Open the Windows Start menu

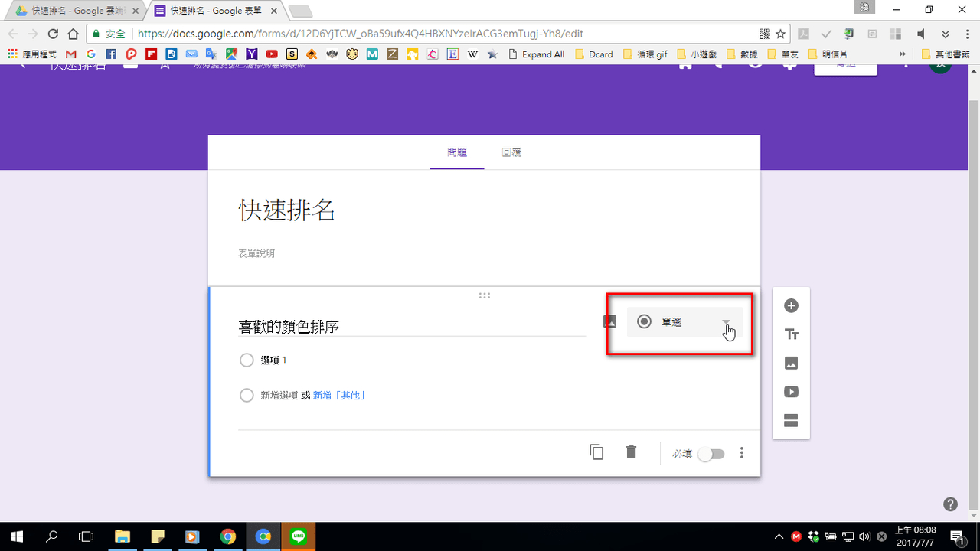(17, 536)
